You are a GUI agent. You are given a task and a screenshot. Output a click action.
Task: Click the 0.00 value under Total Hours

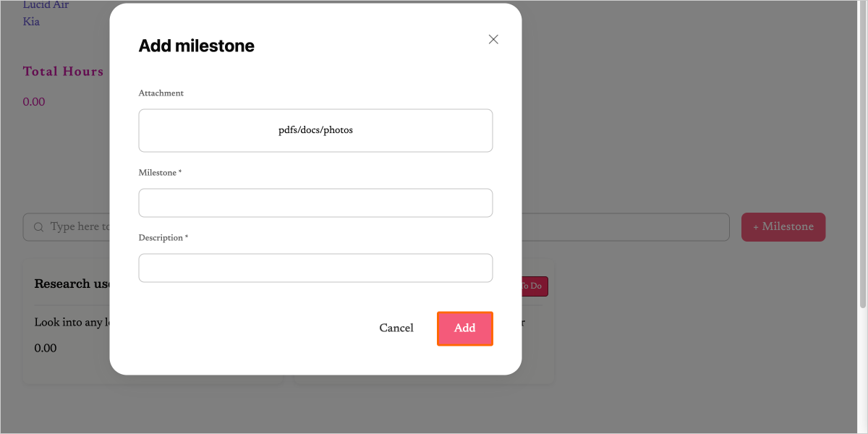click(x=34, y=102)
